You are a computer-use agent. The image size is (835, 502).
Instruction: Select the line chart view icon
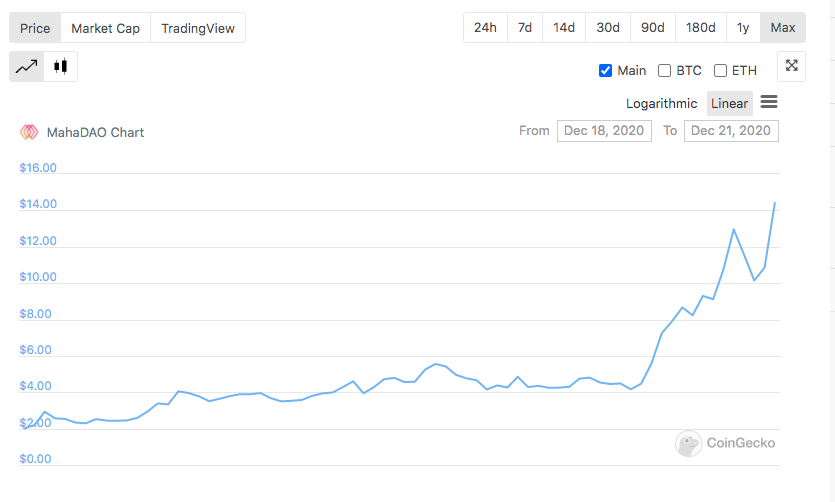click(26, 67)
